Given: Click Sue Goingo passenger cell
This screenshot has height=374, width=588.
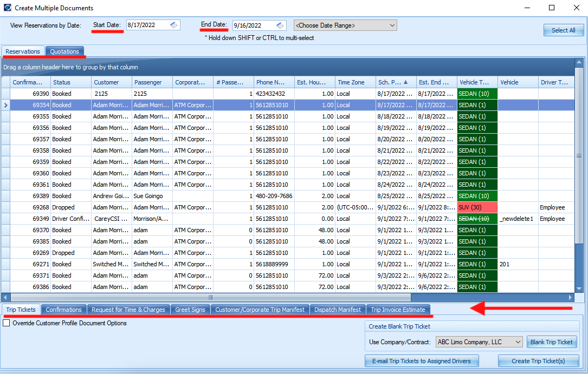Looking at the screenshot, I should (152, 196).
